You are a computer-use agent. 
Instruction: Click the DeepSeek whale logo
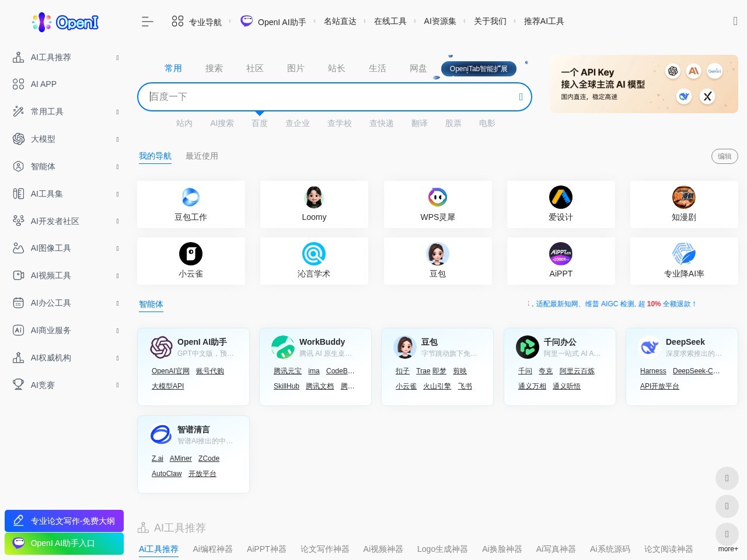650,347
